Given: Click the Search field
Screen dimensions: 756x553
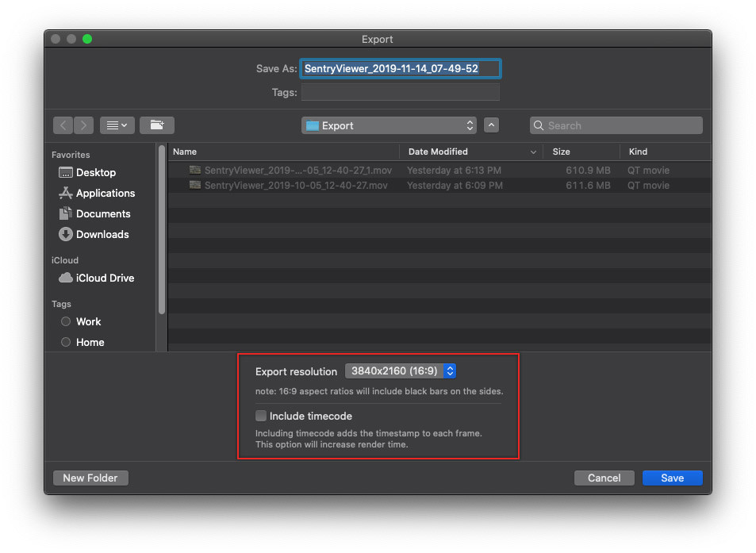Looking at the screenshot, I should (x=616, y=125).
